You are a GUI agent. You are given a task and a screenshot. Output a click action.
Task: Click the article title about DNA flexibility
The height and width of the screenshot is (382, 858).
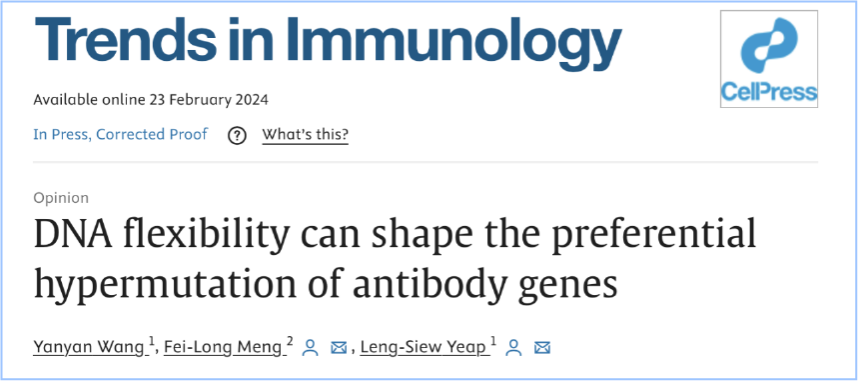point(395,259)
